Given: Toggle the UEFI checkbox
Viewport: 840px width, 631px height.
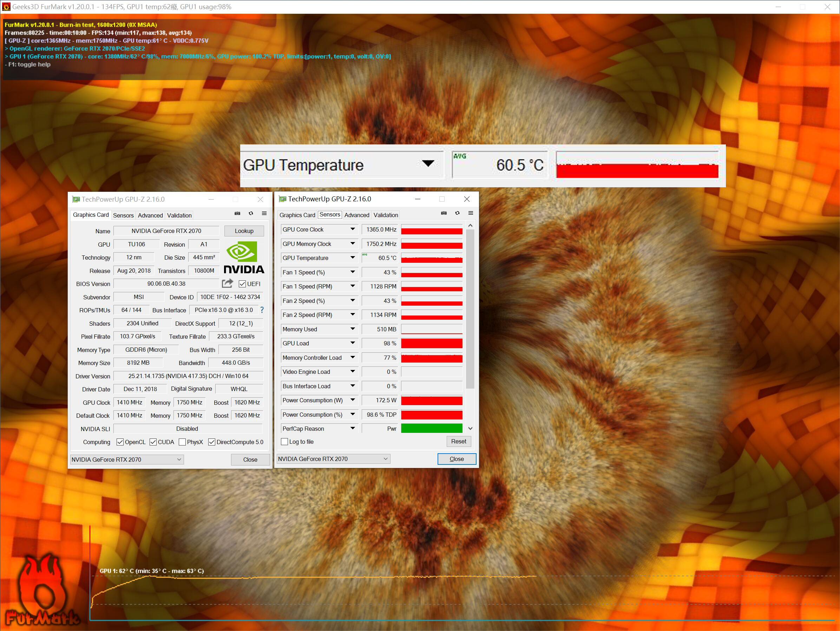Looking at the screenshot, I should point(242,284).
